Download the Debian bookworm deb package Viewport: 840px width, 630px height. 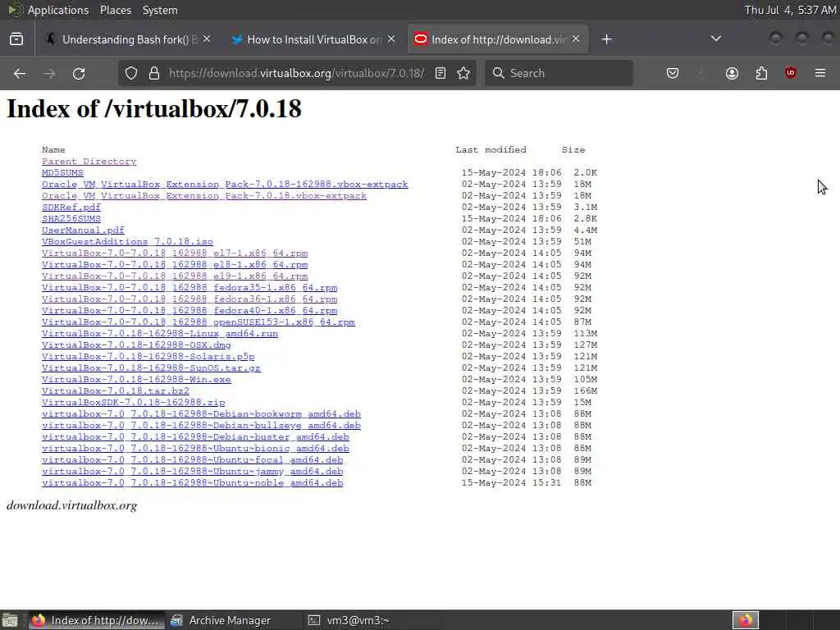pyautogui.click(x=201, y=414)
